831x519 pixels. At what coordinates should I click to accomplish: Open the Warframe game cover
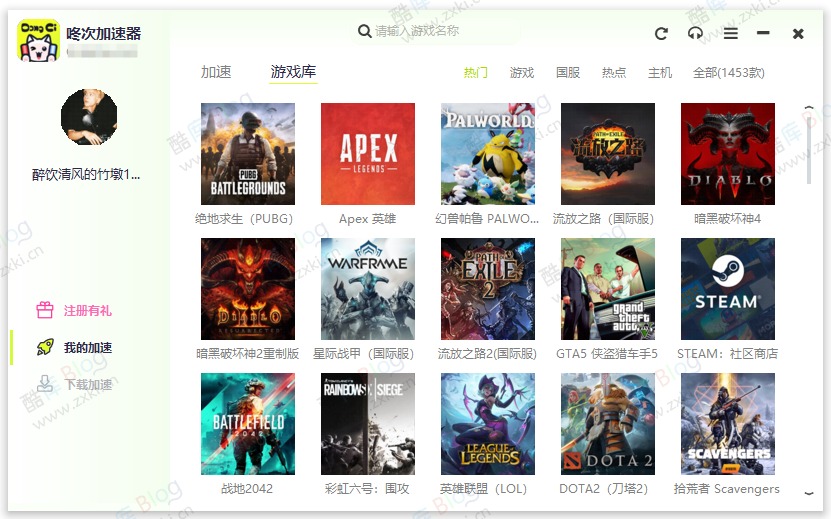click(368, 289)
